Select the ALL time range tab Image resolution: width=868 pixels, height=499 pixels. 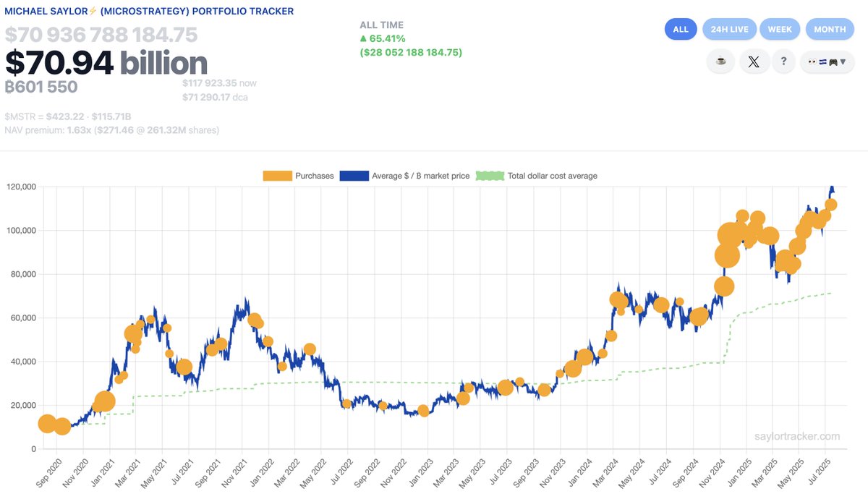pos(681,29)
